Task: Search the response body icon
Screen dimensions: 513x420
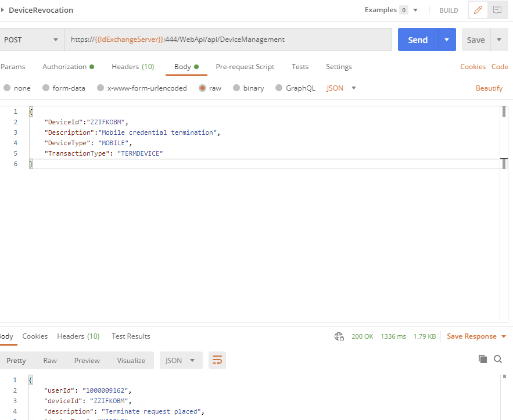Action: click(x=498, y=359)
